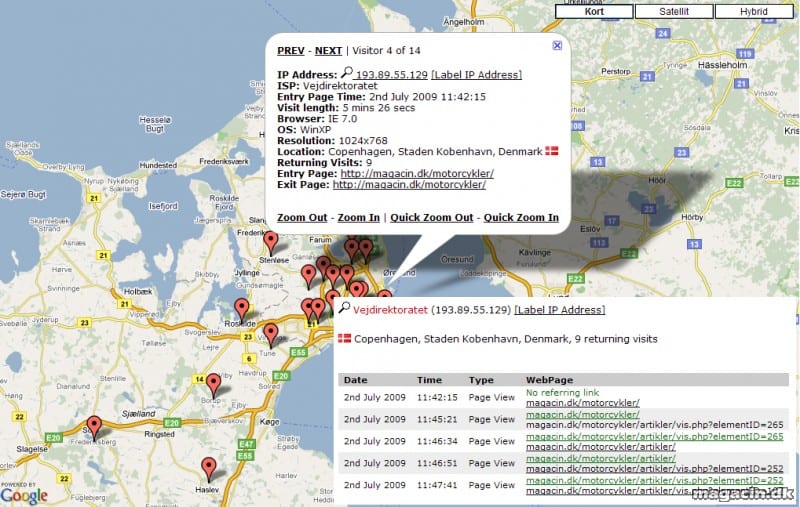Select the red map marker above Tune
This screenshot has width=800, height=507.
(x=270, y=335)
